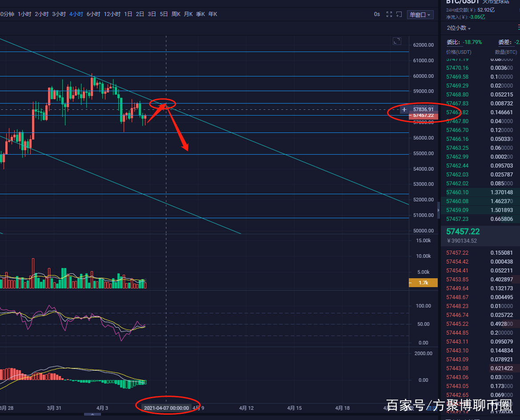Select bid order at 57454.42
The height and width of the screenshot is (420, 520).
(480, 262)
